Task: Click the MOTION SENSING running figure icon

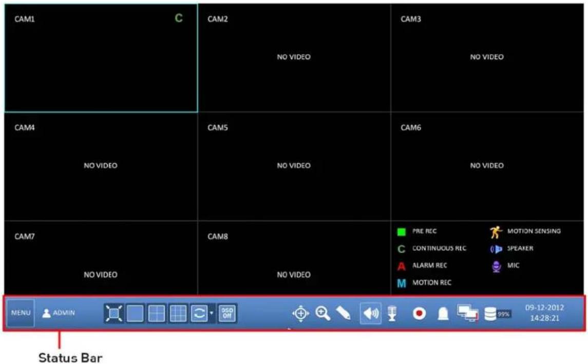Action: click(496, 232)
